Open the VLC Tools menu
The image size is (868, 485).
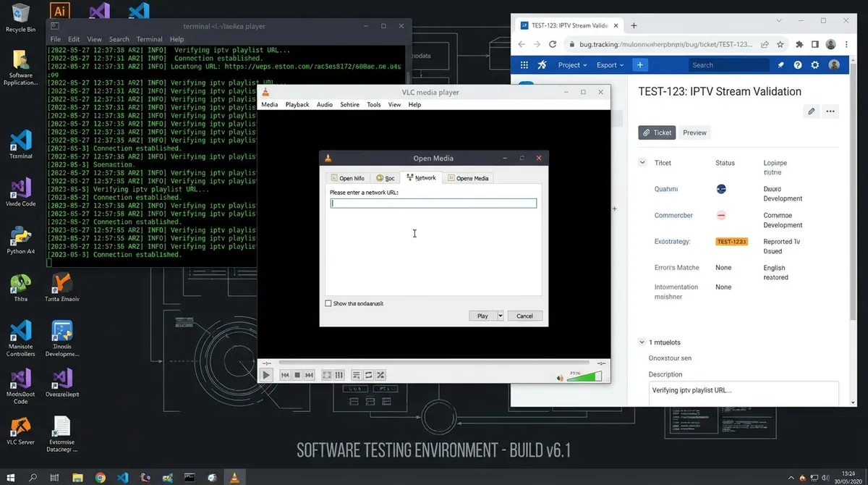pyautogui.click(x=373, y=104)
